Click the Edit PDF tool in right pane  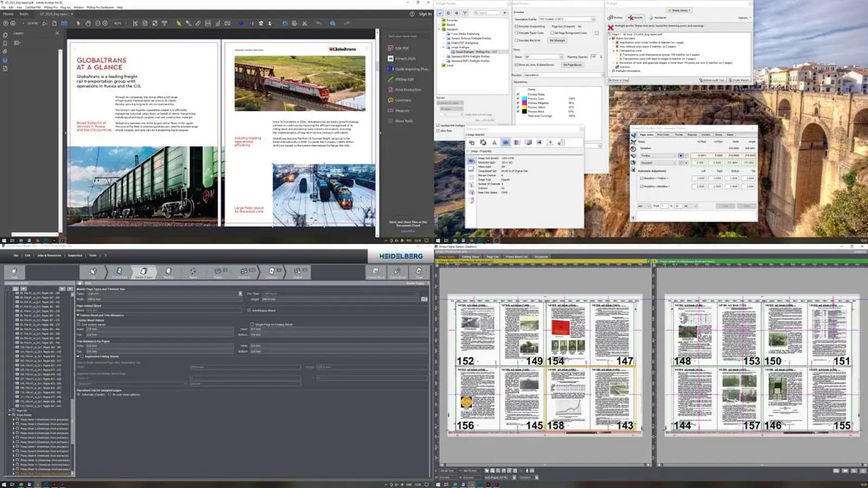click(401, 48)
